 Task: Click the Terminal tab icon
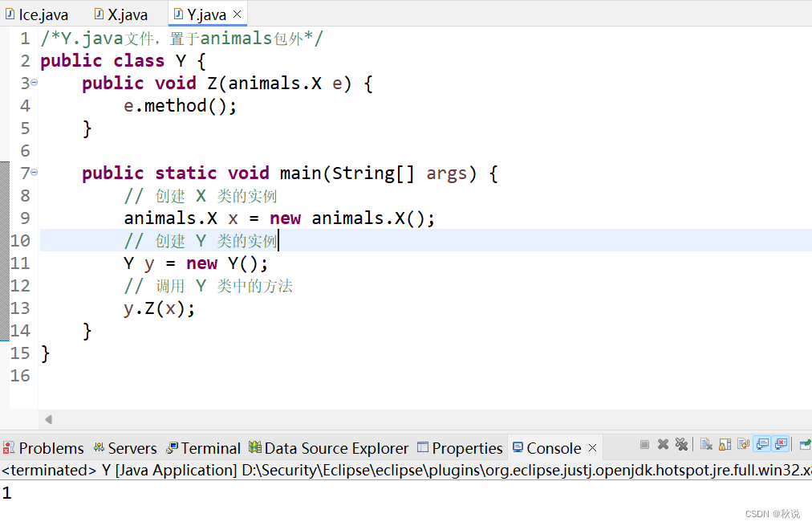pyautogui.click(x=172, y=447)
